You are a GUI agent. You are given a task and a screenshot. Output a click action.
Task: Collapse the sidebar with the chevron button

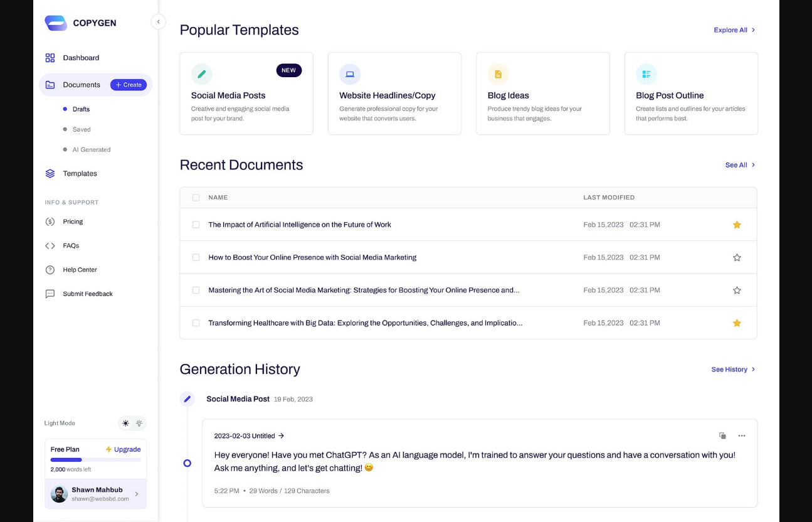click(x=158, y=22)
